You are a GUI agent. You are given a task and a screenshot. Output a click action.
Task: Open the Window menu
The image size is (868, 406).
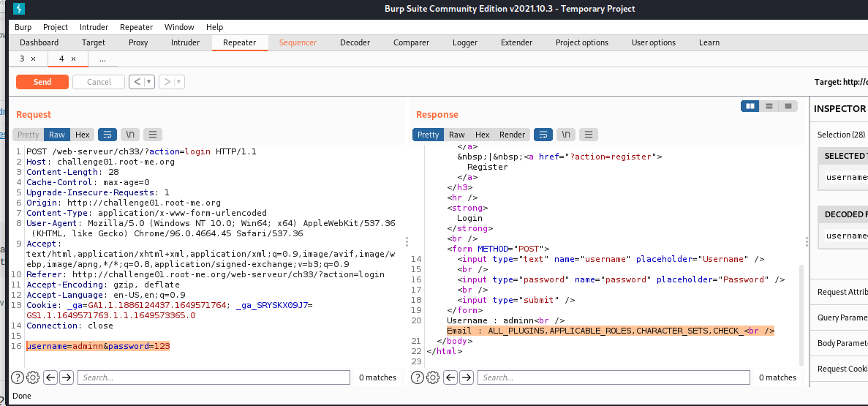click(179, 27)
